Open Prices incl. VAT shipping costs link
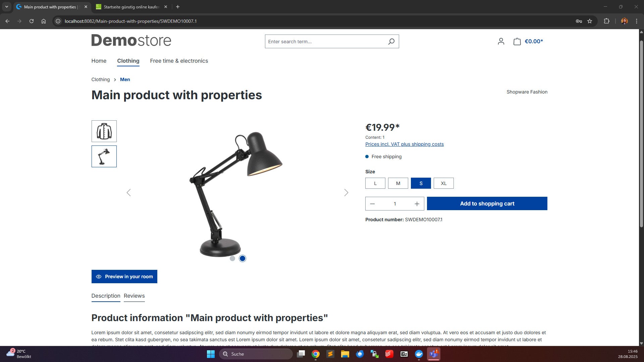This screenshot has height=362, width=644. pyautogui.click(x=405, y=144)
